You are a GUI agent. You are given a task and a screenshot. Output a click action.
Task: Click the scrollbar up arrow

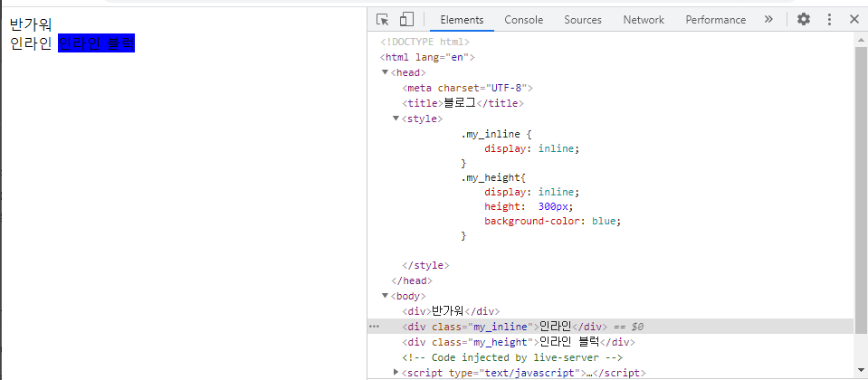pyautogui.click(x=861, y=40)
